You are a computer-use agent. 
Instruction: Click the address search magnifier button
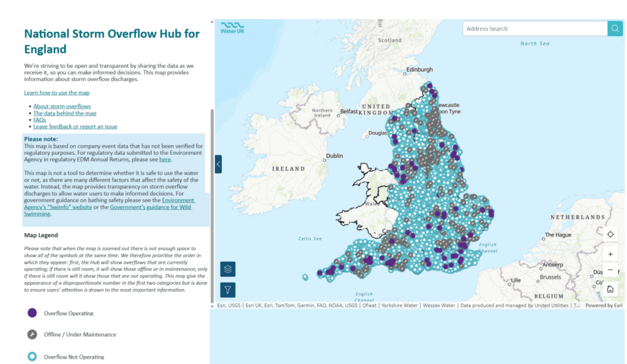pos(615,28)
